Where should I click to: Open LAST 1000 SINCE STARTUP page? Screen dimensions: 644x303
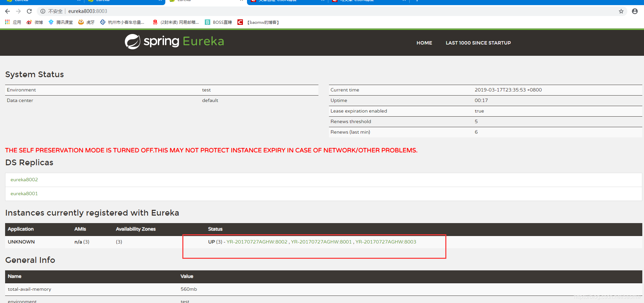(478, 43)
